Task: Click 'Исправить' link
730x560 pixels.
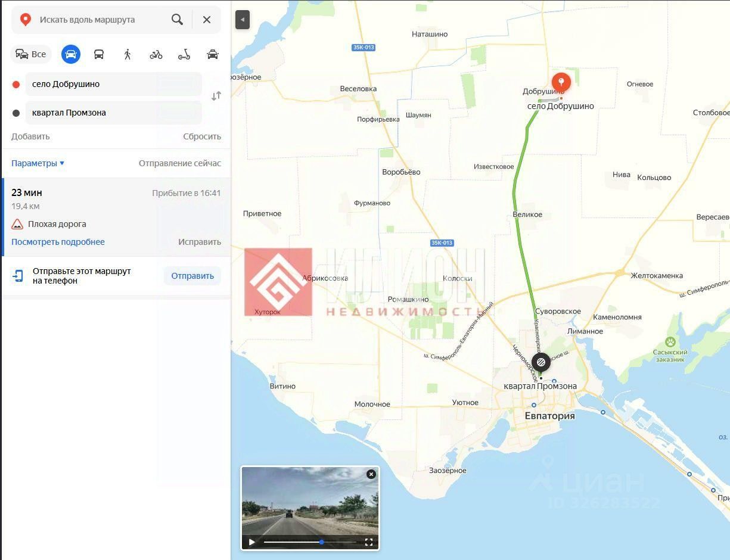Action: pyautogui.click(x=200, y=242)
